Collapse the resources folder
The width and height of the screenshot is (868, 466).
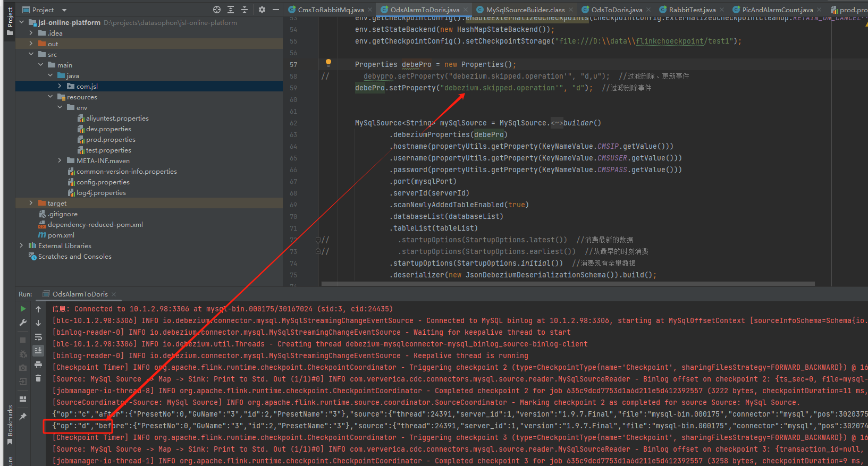point(50,97)
